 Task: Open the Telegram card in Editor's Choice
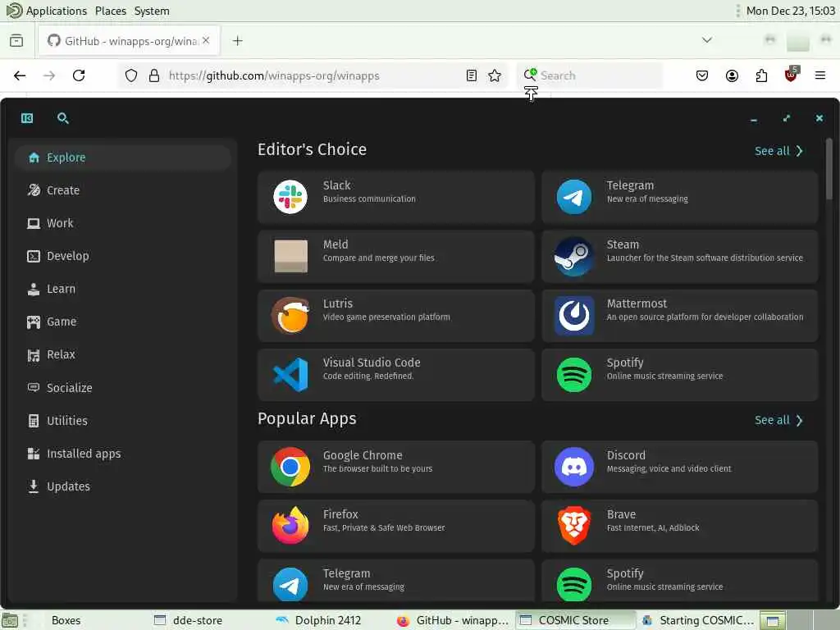click(679, 197)
